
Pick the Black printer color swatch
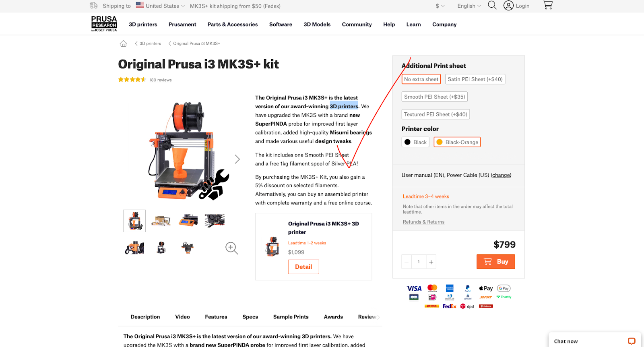pos(415,142)
